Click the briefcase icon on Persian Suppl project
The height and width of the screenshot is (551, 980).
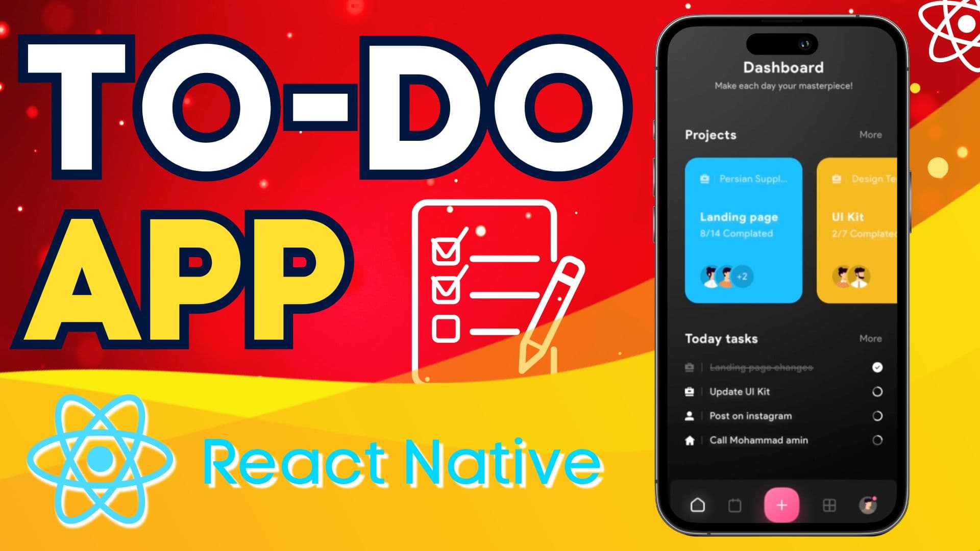point(704,178)
